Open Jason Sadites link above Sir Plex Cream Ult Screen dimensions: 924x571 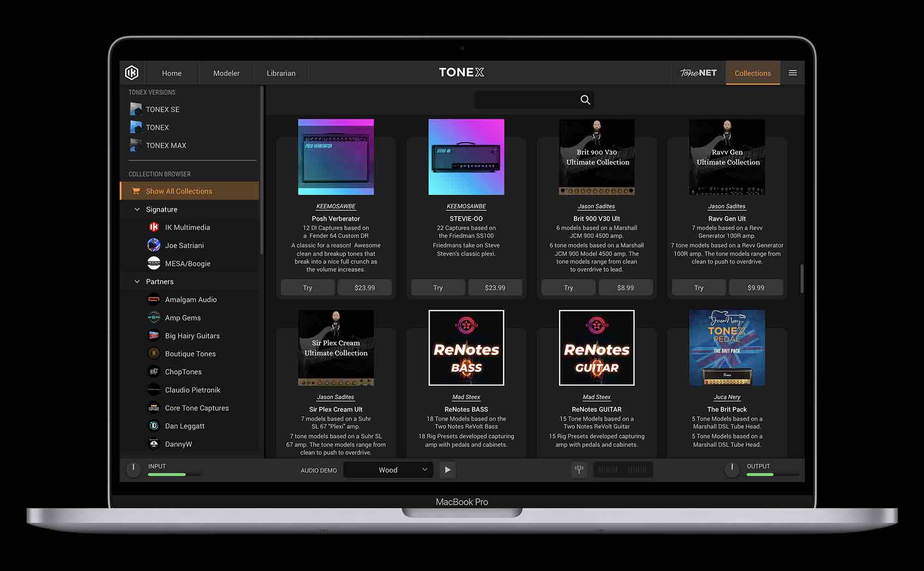335,397
